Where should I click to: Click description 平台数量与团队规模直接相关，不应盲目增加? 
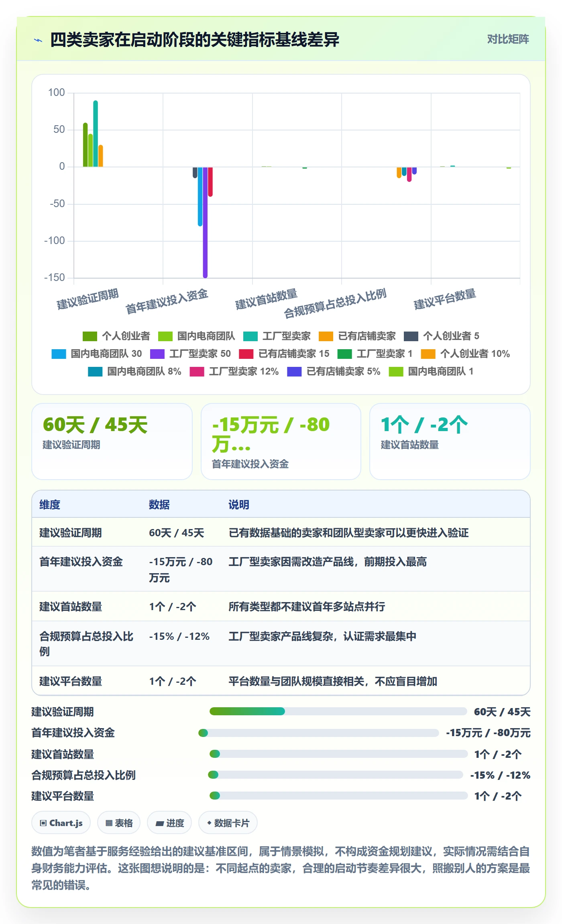(x=333, y=681)
